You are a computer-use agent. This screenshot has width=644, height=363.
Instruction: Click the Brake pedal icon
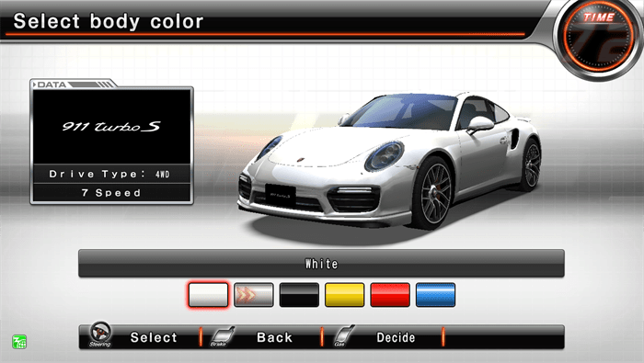coord(222,336)
